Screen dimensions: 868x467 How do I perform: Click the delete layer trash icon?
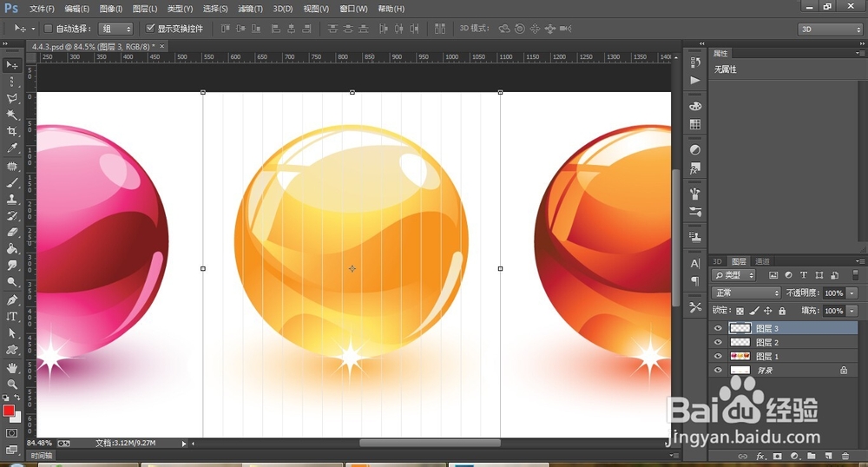[x=845, y=456]
